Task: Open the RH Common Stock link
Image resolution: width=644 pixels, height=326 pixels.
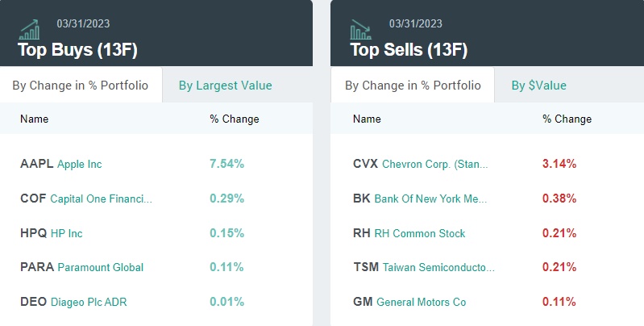Action: [409, 233]
